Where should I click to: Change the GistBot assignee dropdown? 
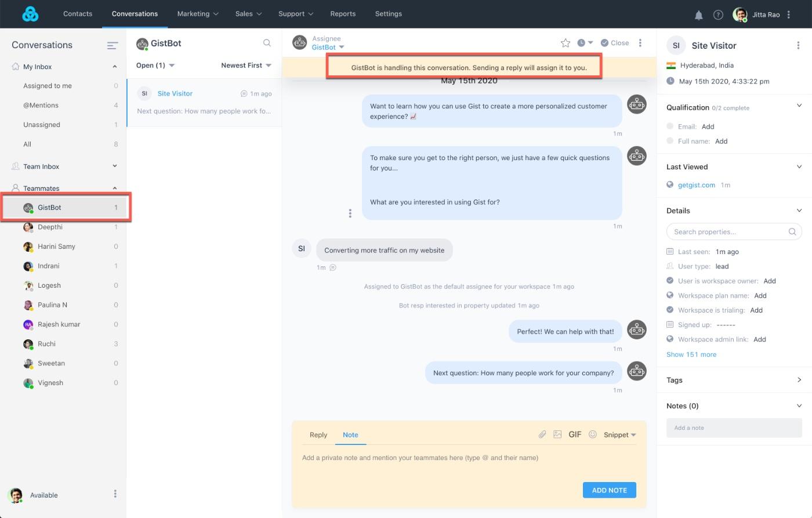click(328, 48)
